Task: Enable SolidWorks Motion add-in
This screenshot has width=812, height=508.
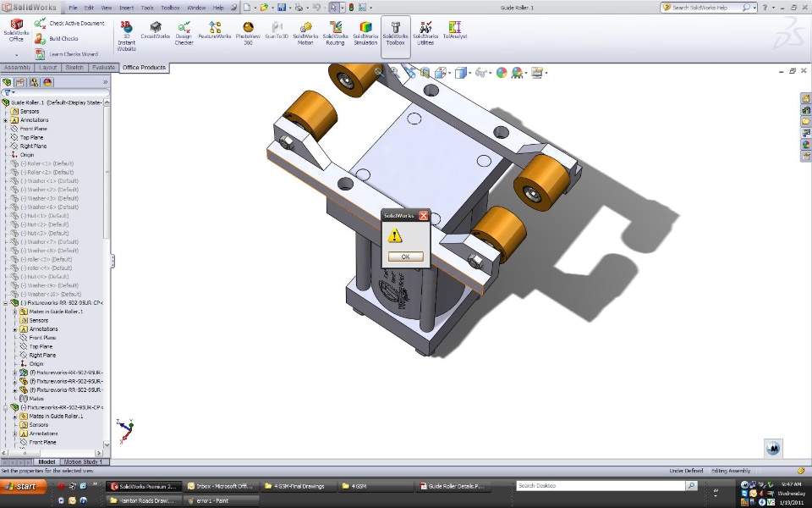Action: click(305, 33)
